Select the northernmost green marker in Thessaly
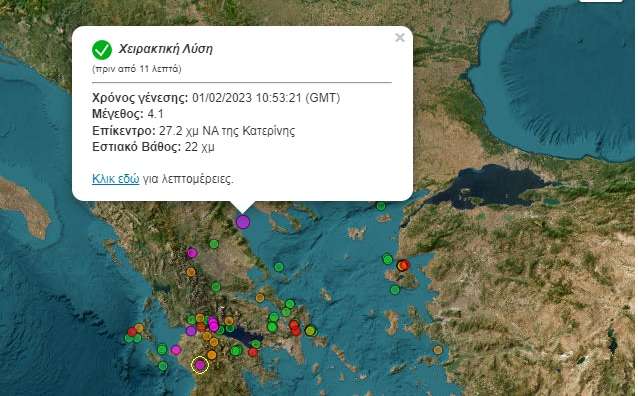Image resolution: width=638 pixels, height=396 pixels. [214, 244]
